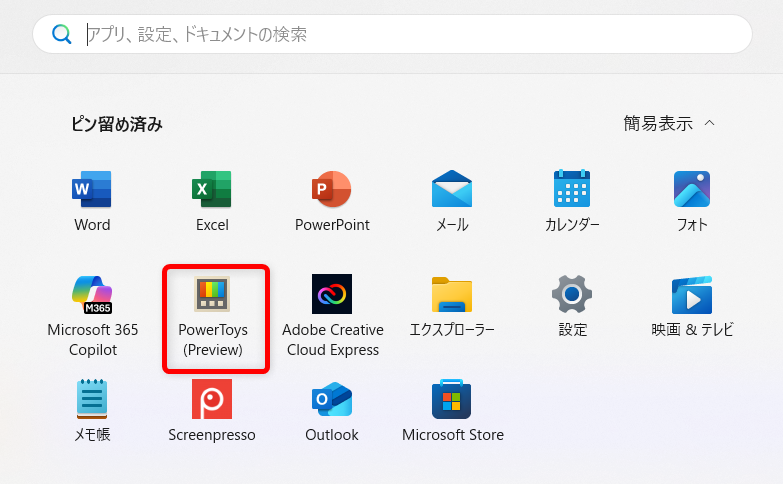
Task: Open Microsoft Store
Action: [x=452, y=411]
